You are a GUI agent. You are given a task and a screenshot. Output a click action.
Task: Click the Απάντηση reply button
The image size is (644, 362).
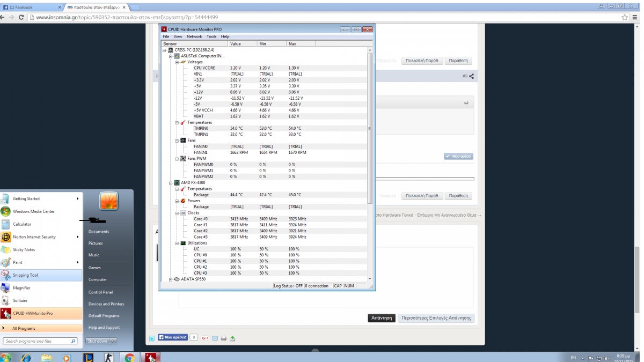click(x=382, y=318)
